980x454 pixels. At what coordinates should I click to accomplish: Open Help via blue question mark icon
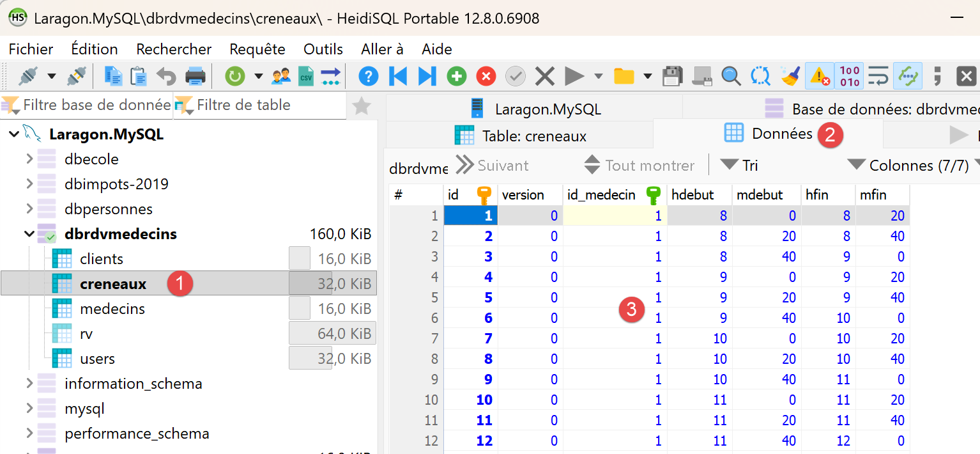pos(368,77)
